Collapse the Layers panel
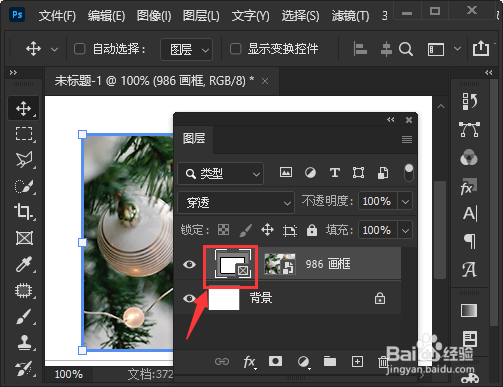 (x=391, y=119)
